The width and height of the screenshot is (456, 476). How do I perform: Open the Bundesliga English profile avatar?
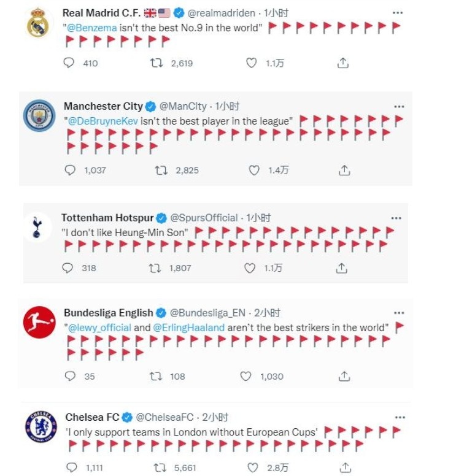coord(39,322)
